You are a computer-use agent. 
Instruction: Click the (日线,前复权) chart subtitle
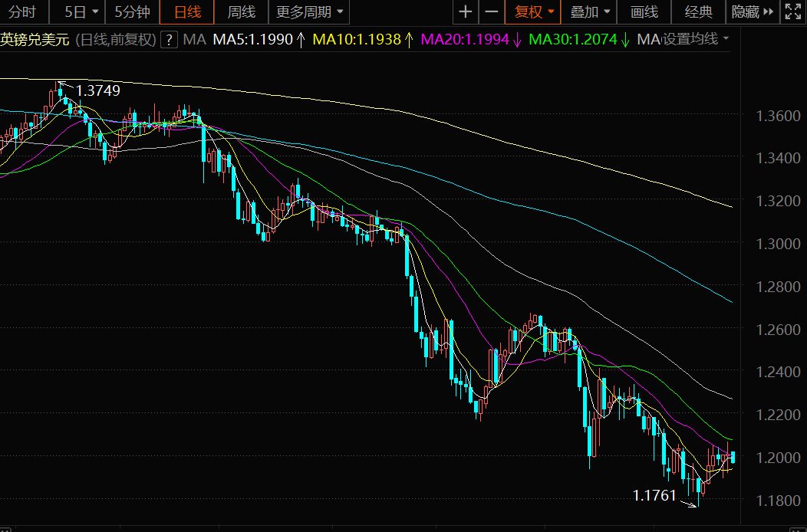(x=116, y=40)
